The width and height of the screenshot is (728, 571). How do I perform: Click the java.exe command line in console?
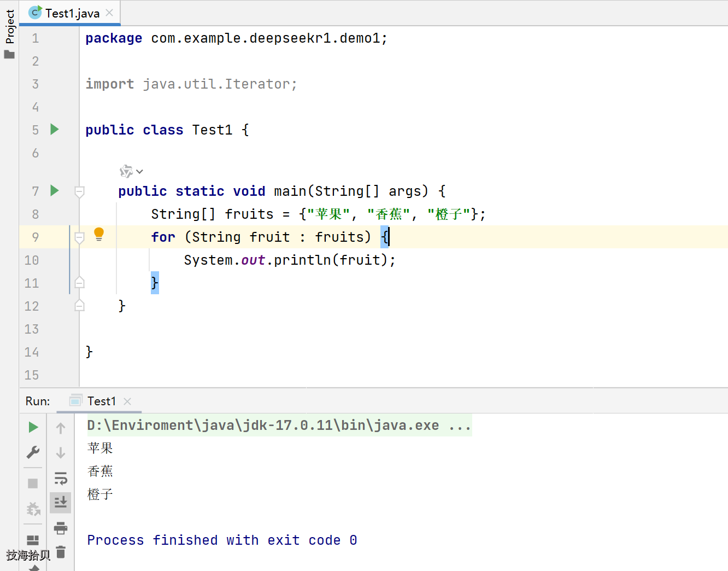[279, 426]
